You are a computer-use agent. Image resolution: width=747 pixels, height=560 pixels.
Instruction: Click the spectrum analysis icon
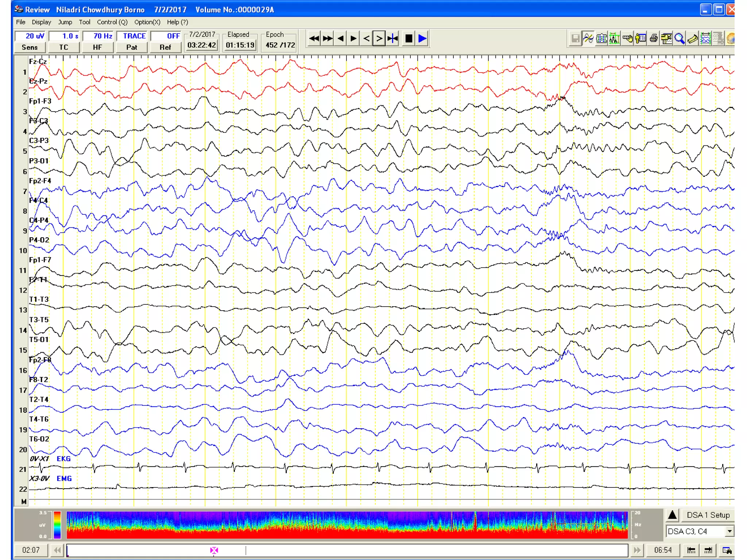pos(614,38)
